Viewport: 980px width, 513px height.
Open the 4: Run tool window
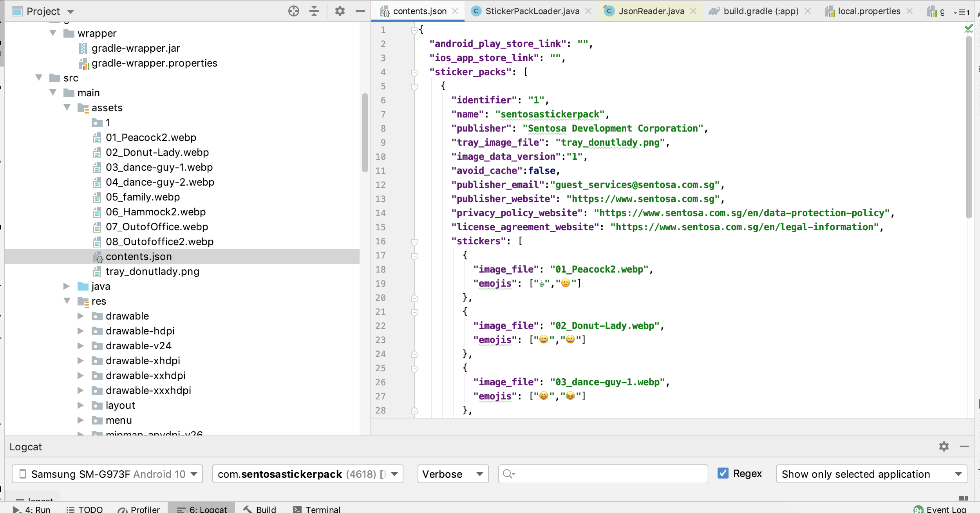pyautogui.click(x=32, y=509)
